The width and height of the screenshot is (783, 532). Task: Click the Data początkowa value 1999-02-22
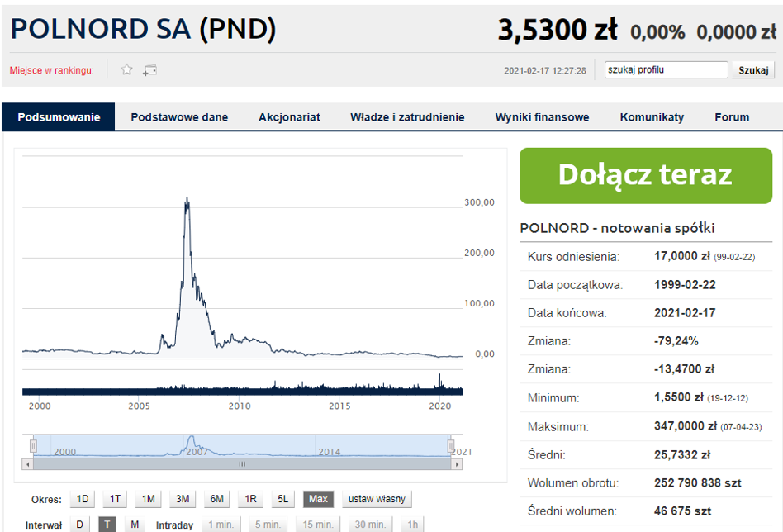(685, 285)
